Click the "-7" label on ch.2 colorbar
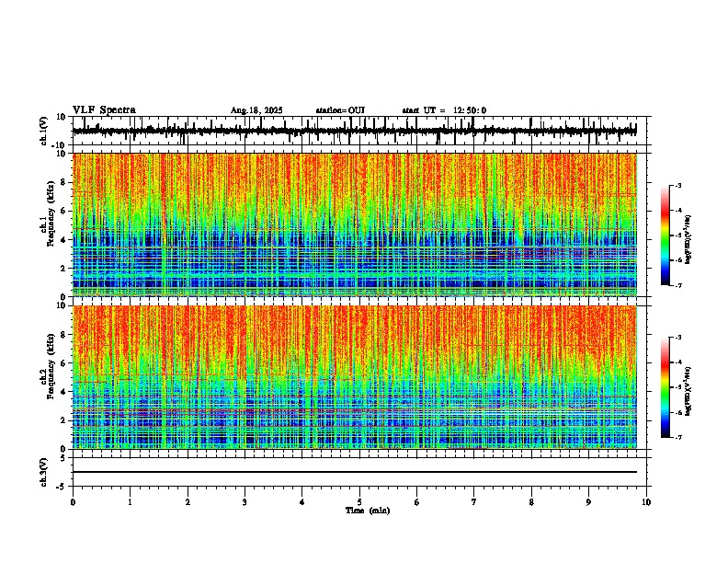Screen dimensions: 728x563 click(x=678, y=437)
